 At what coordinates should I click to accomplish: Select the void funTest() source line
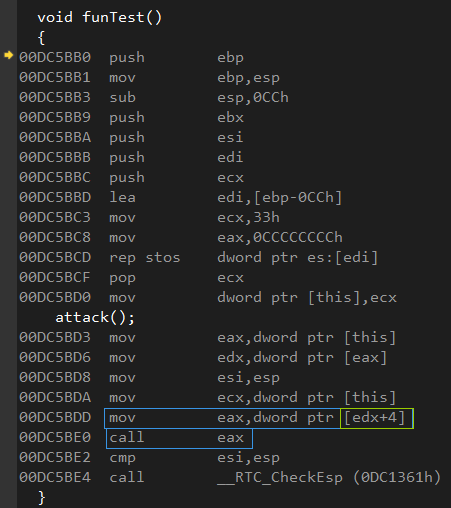coord(99,17)
